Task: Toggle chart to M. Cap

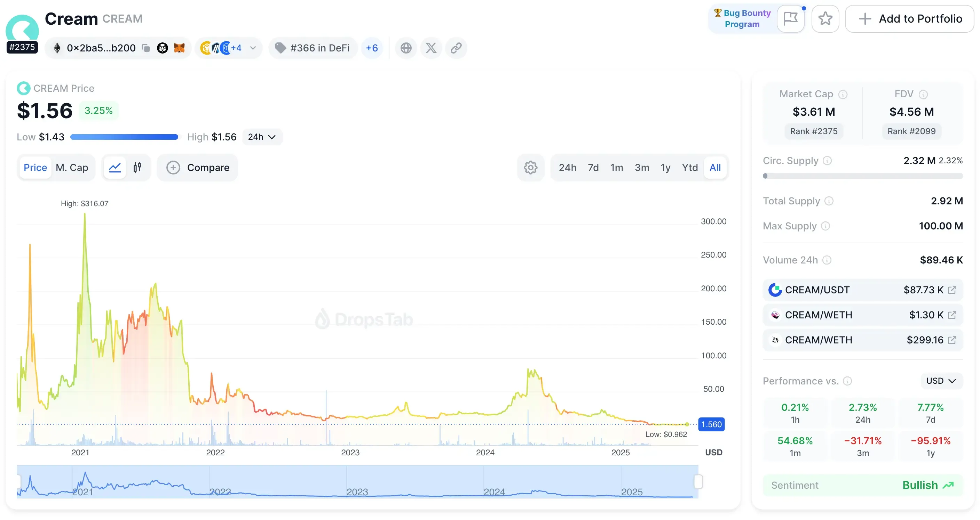Action: click(72, 168)
